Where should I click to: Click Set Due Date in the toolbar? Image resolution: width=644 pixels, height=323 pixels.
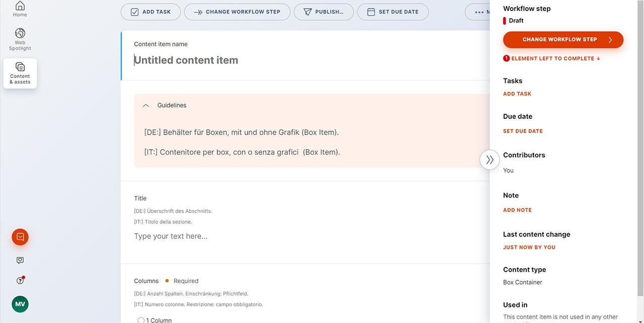392,12
